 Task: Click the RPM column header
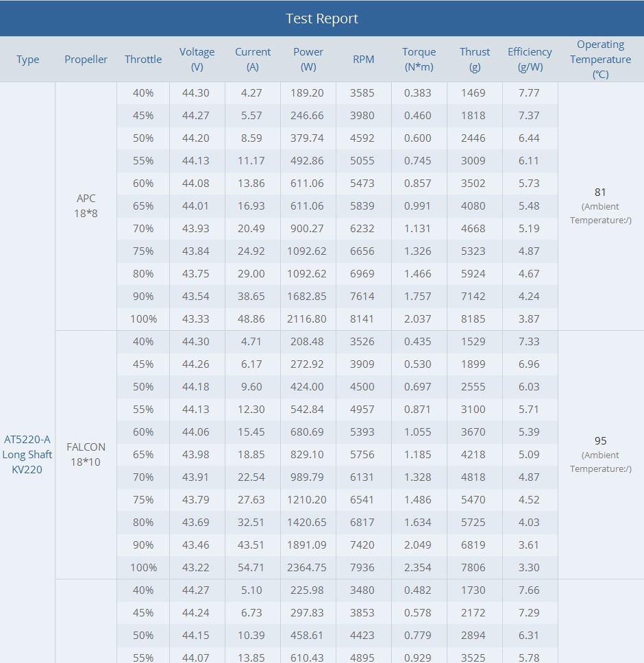(x=363, y=59)
